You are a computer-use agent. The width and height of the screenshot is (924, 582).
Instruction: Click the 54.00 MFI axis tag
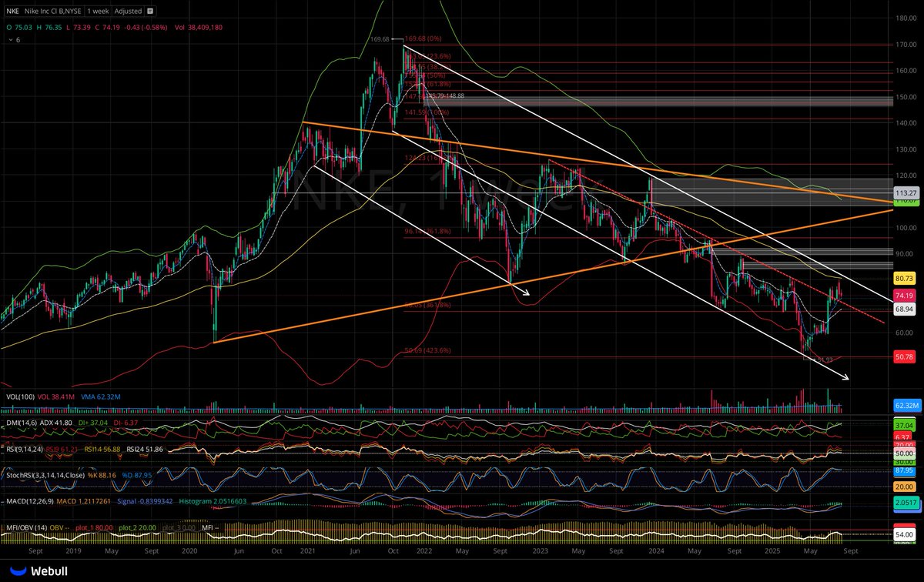[x=904, y=534]
